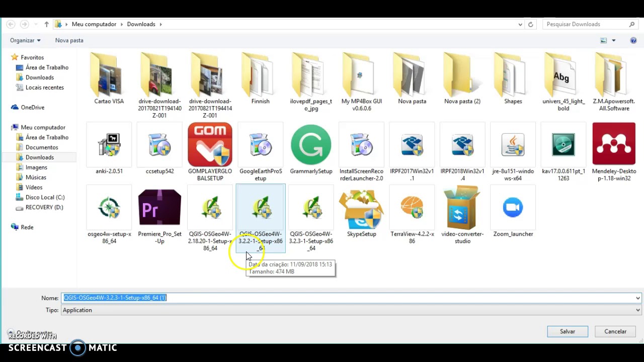Select QGIS-OSGeo4W-3.2.3-1 setup file
Image resolution: width=644 pixels, height=362 pixels.
click(311, 219)
